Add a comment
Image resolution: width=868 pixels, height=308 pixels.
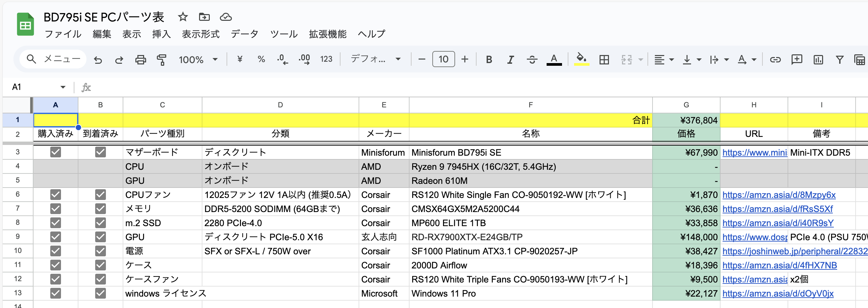[x=797, y=60]
